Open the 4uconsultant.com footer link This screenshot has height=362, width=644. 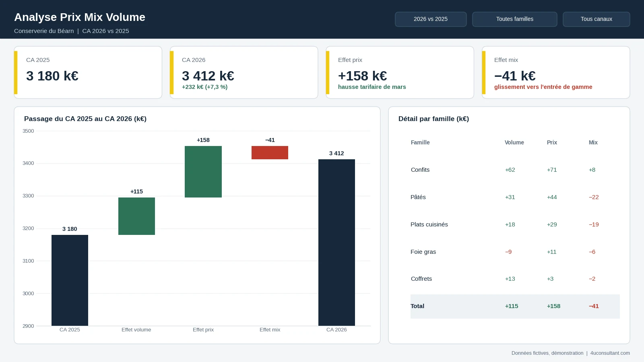(610, 353)
